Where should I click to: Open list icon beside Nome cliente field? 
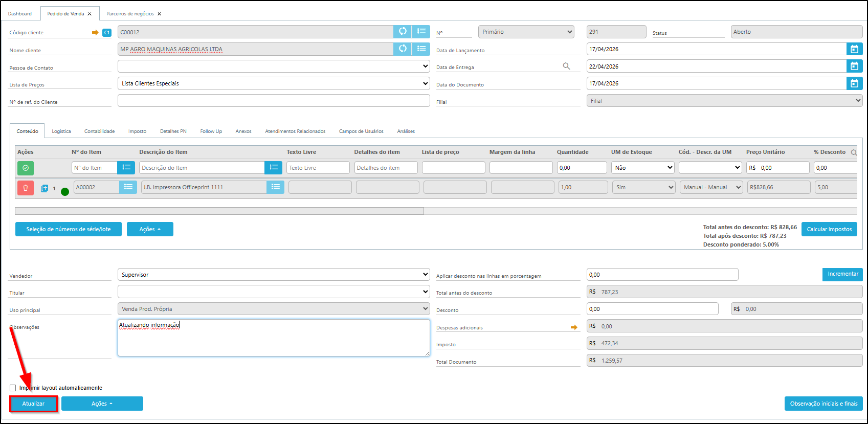tap(421, 49)
